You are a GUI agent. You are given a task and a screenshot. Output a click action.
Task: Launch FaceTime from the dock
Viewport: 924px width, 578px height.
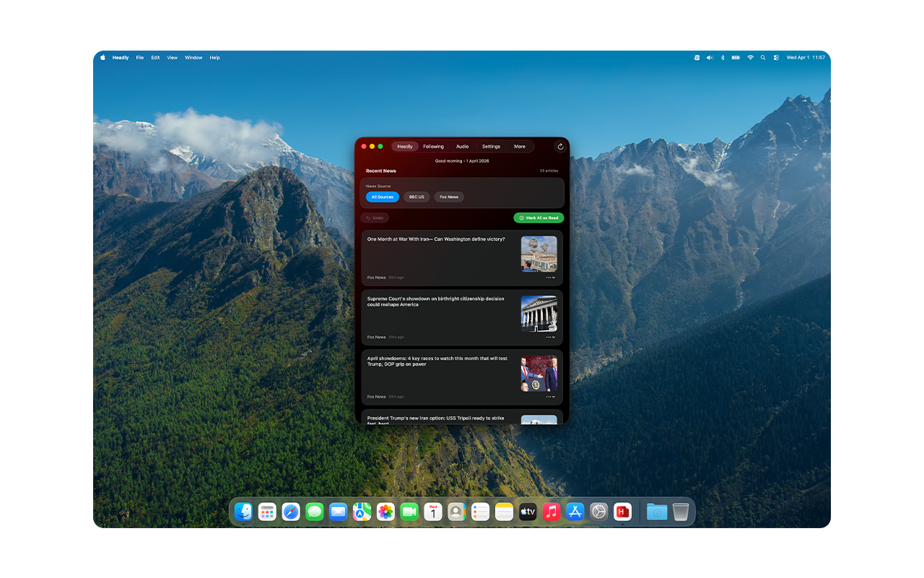(409, 512)
